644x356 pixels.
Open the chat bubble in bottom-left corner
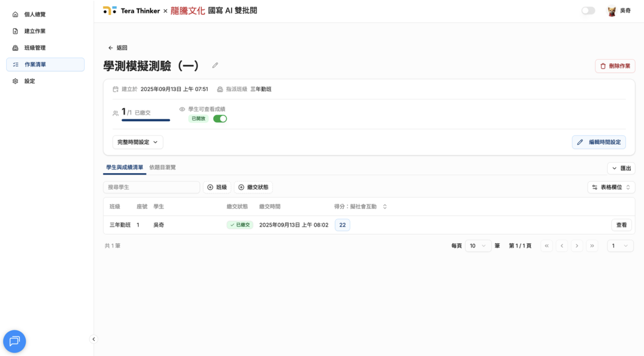pyautogui.click(x=14, y=341)
